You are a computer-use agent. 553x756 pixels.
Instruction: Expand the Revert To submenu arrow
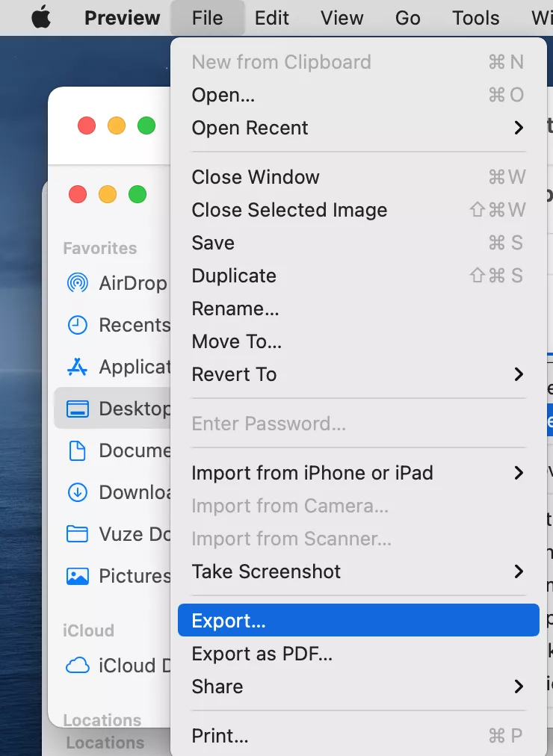[x=519, y=374]
